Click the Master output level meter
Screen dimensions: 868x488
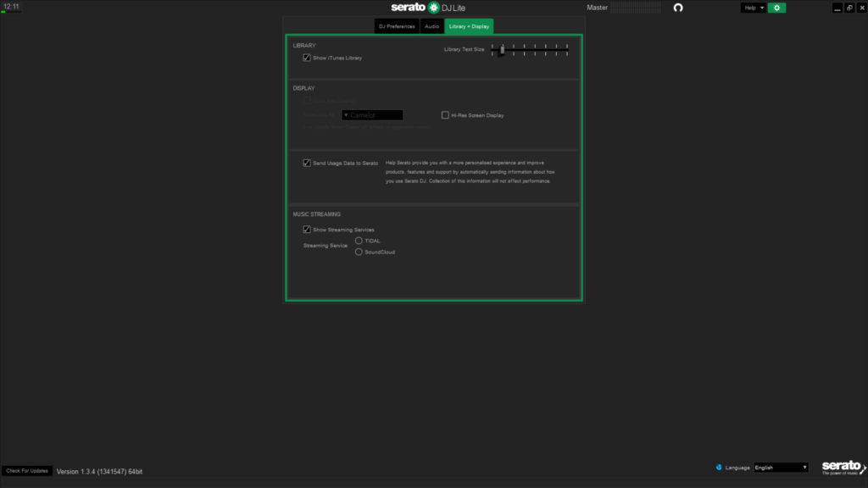pyautogui.click(x=636, y=8)
